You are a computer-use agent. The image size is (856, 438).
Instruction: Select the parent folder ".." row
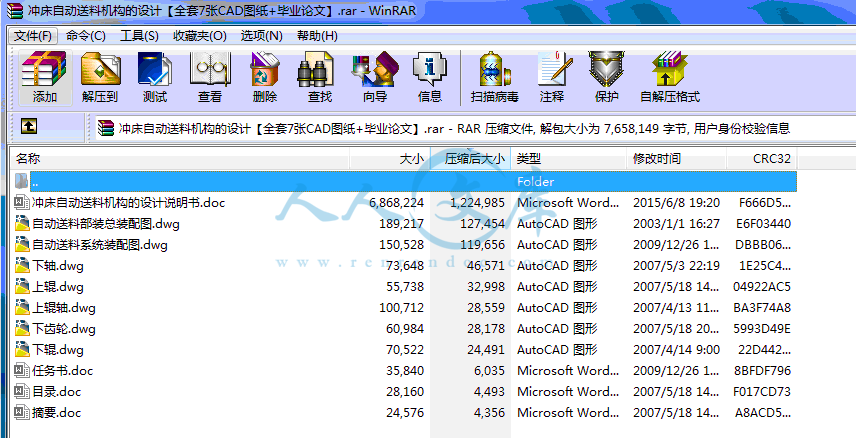click(x=404, y=182)
